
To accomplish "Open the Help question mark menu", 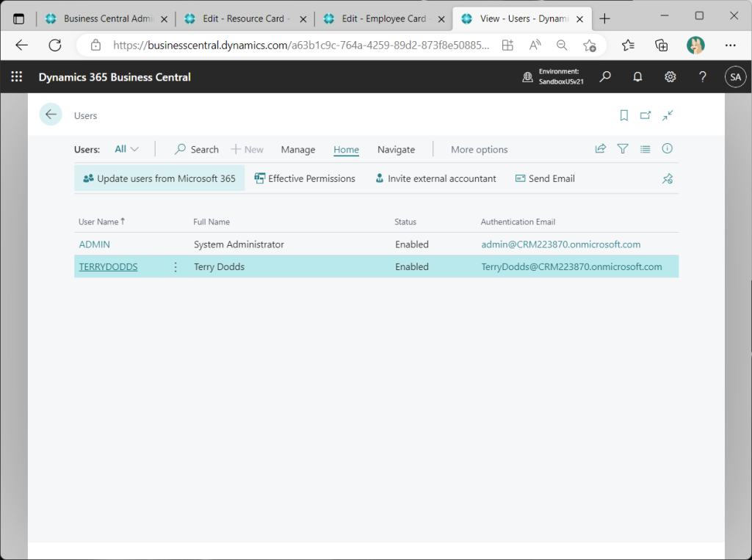I will (x=703, y=77).
